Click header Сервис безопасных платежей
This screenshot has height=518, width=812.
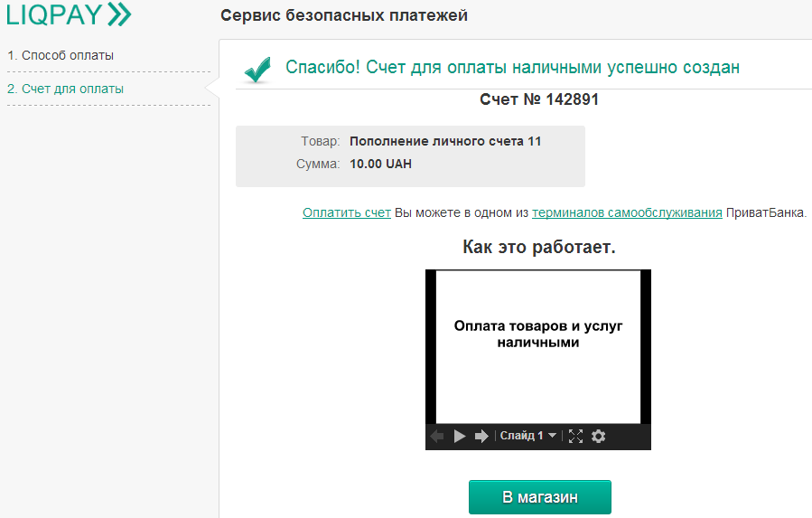(x=344, y=15)
